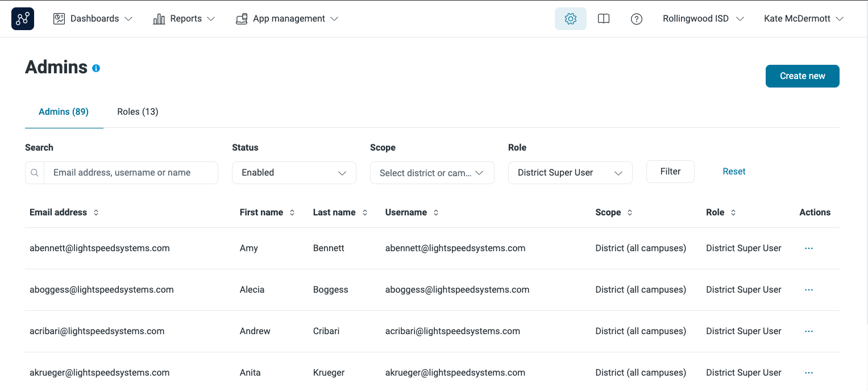The height and width of the screenshot is (391, 868).
Task: Click the Lightspeed app logo icon
Action: (x=23, y=19)
